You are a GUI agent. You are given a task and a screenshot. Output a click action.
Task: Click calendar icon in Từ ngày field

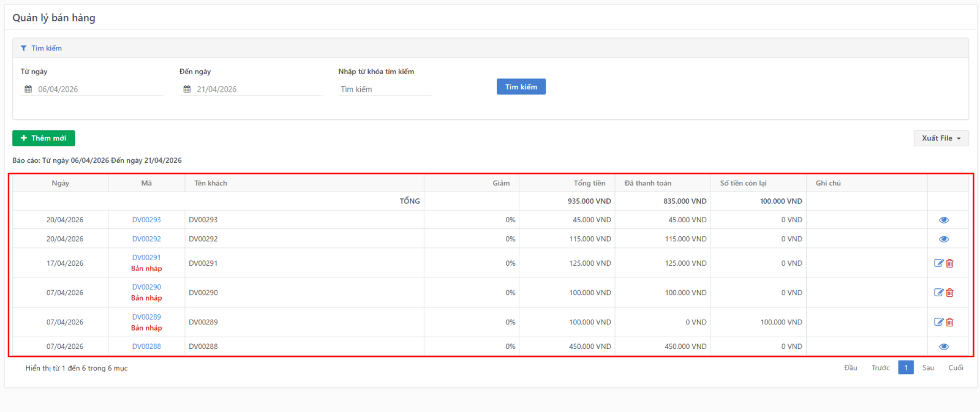point(28,89)
